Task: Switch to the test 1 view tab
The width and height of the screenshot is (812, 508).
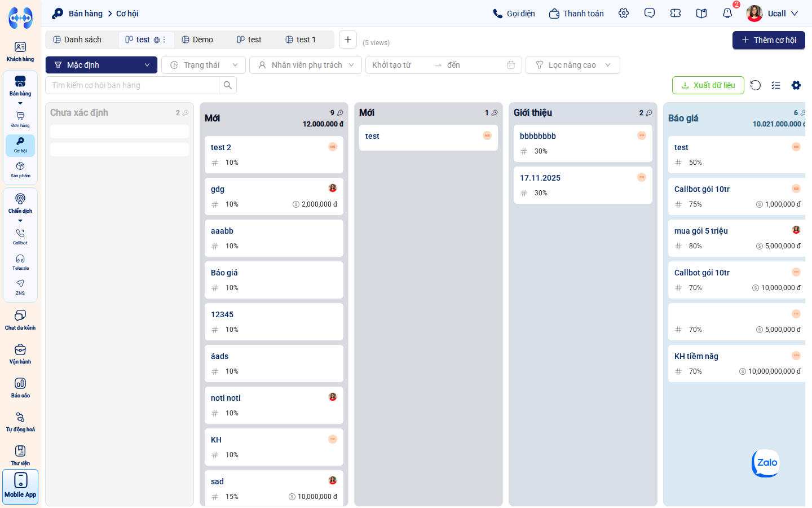Action: tap(301, 40)
